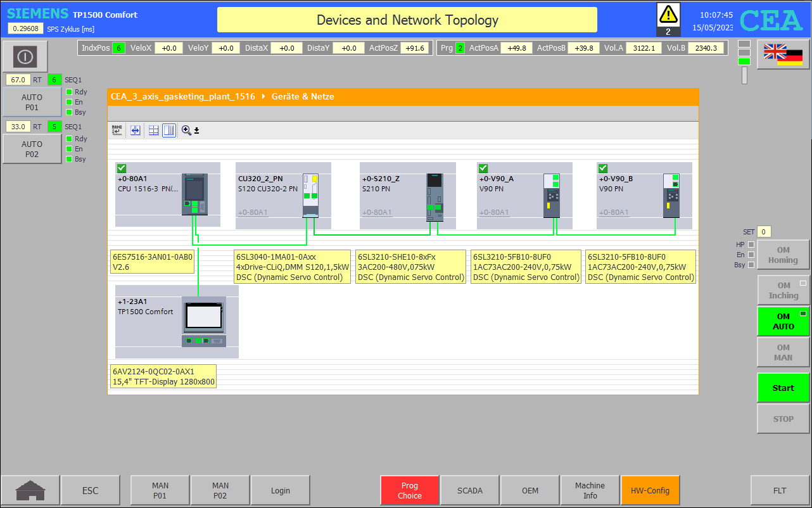This screenshot has width=812, height=508.
Task: Toggle the green checkbox on +0-V90_A device
Action: click(483, 168)
